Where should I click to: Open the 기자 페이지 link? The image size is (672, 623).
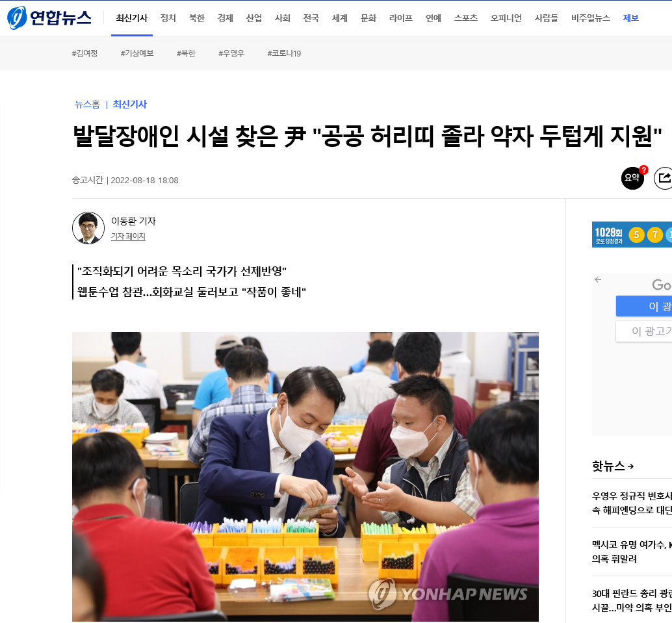pyautogui.click(x=128, y=236)
